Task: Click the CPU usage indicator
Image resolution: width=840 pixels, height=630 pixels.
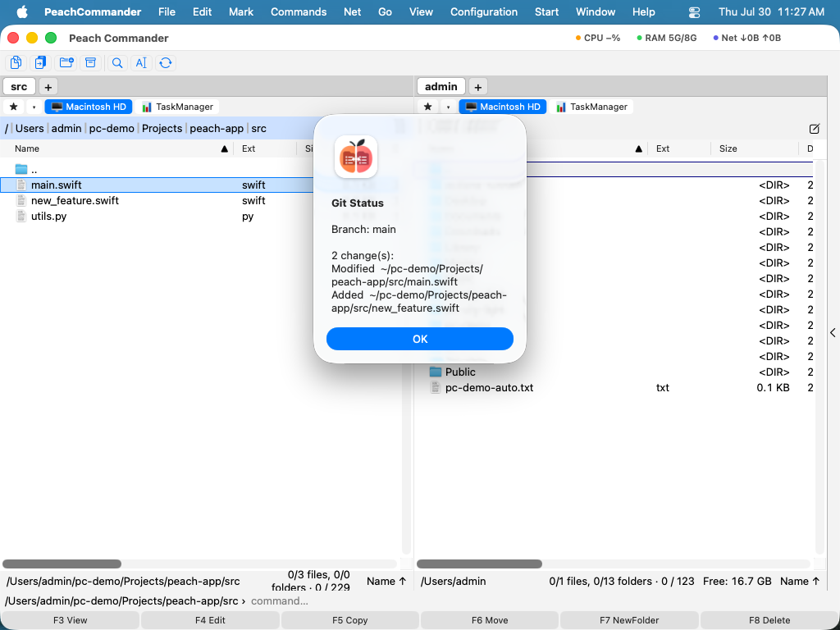Action: [598, 38]
